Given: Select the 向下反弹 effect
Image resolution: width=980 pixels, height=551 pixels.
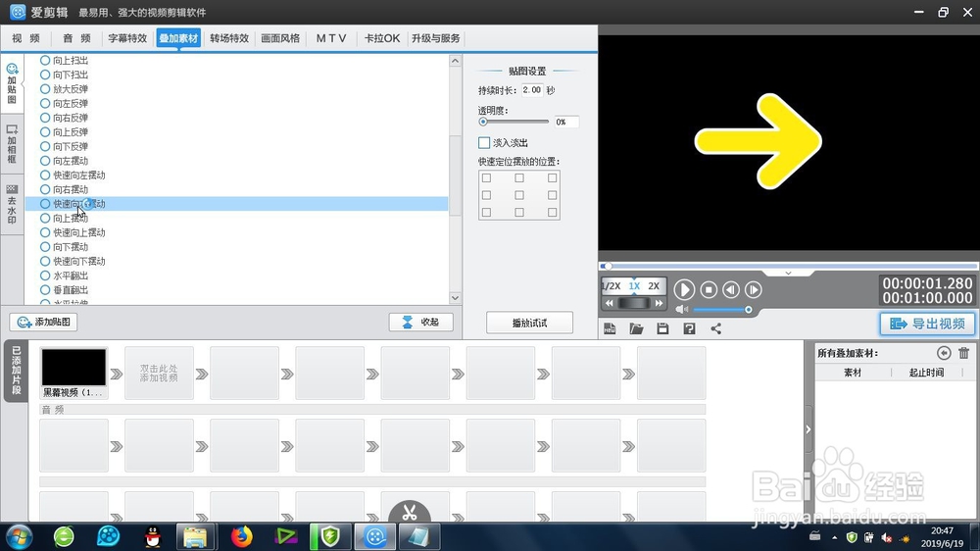Looking at the screenshot, I should point(64,146).
